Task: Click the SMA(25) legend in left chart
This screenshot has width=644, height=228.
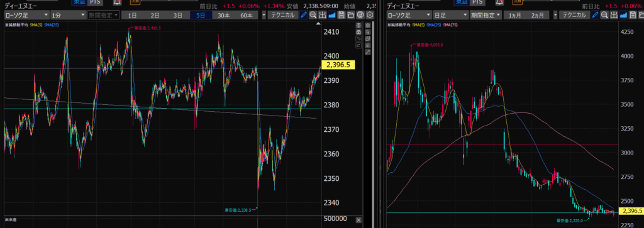Action: (x=52, y=25)
